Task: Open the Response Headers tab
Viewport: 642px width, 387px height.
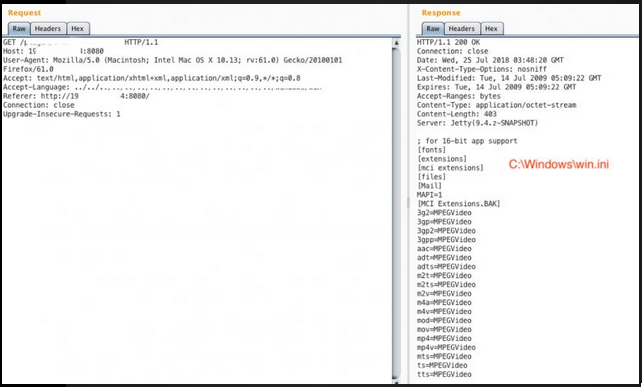Action: tap(462, 29)
